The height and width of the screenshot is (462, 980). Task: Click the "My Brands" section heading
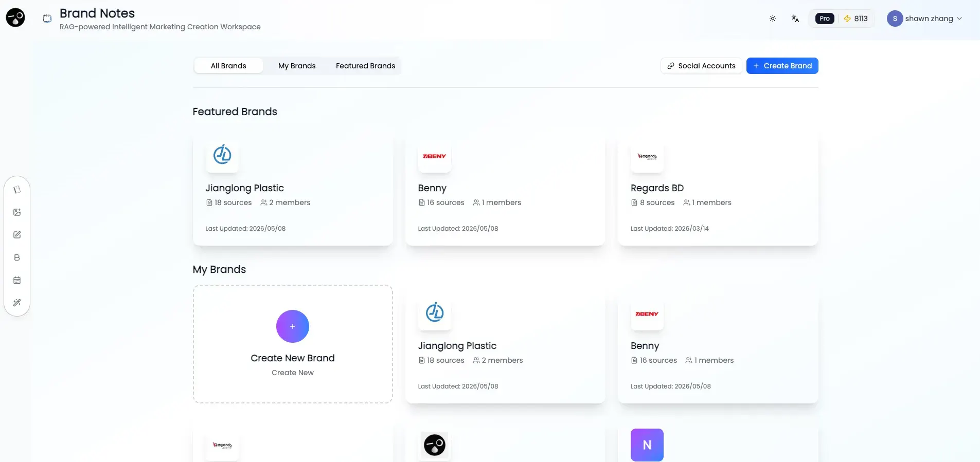click(219, 269)
